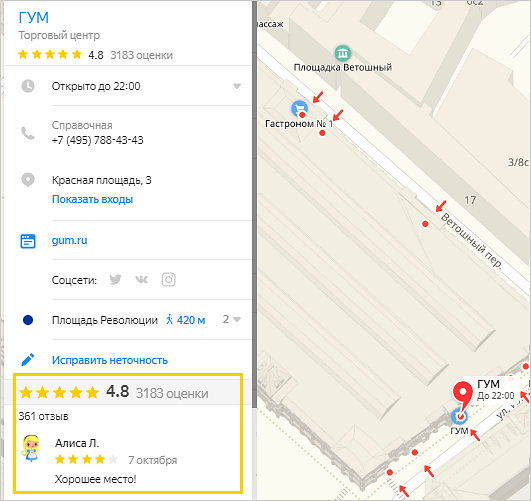The width and height of the screenshot is (531, 501).
Task: Click the ГУМ title heading
Action: click(34, 18)
